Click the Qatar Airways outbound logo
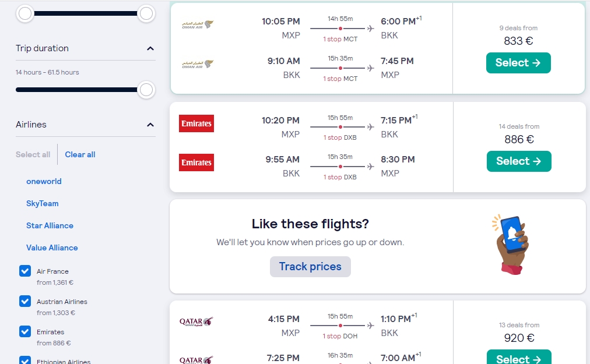Image resolution: width=590 pixels, height=364 pixels. 196,321
